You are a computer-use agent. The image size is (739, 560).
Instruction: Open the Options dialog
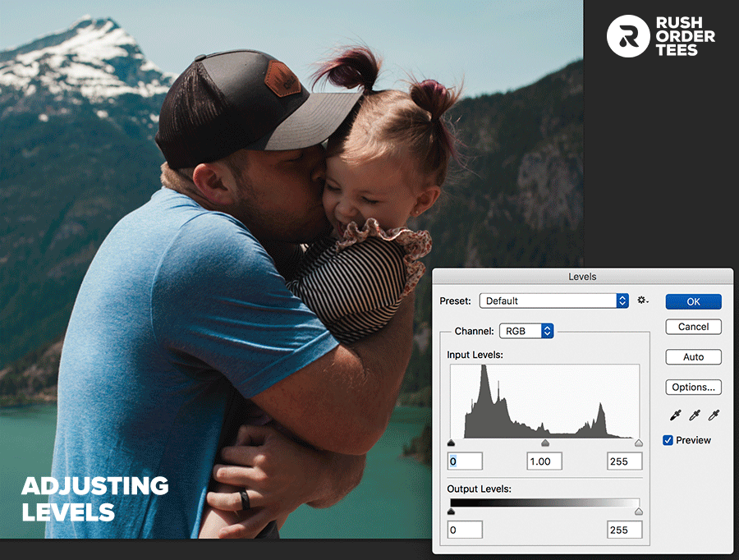[x=693, y=387]
